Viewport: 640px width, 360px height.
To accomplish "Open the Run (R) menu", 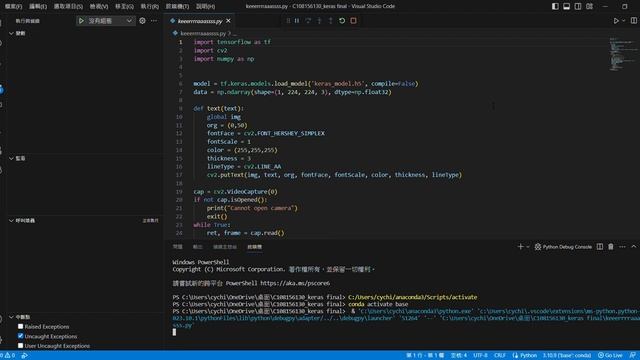I will 149,7.
